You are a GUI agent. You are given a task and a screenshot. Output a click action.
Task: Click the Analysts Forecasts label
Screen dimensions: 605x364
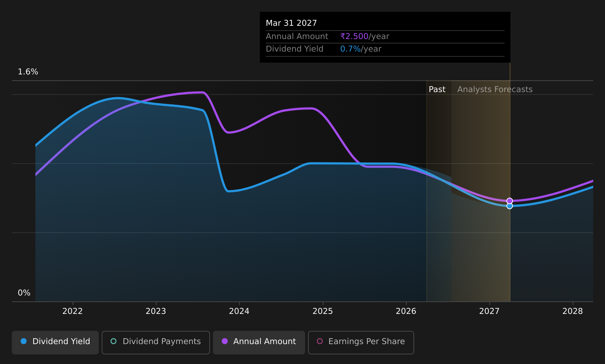tap(495, 90)
